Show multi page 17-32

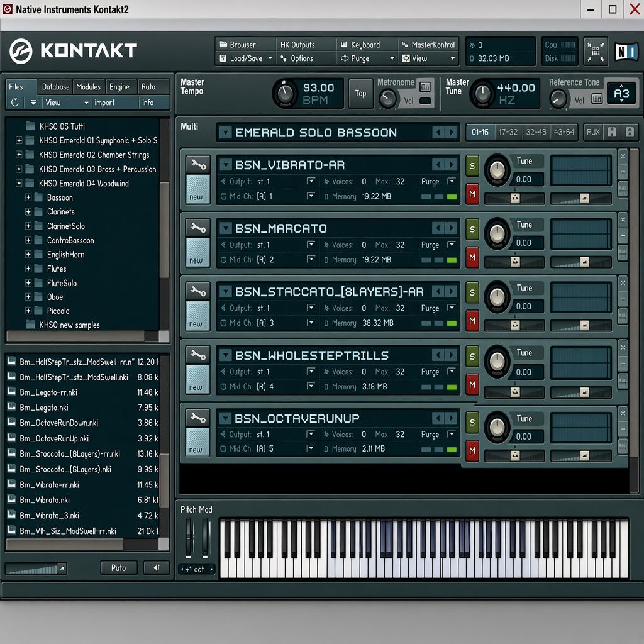508,132
